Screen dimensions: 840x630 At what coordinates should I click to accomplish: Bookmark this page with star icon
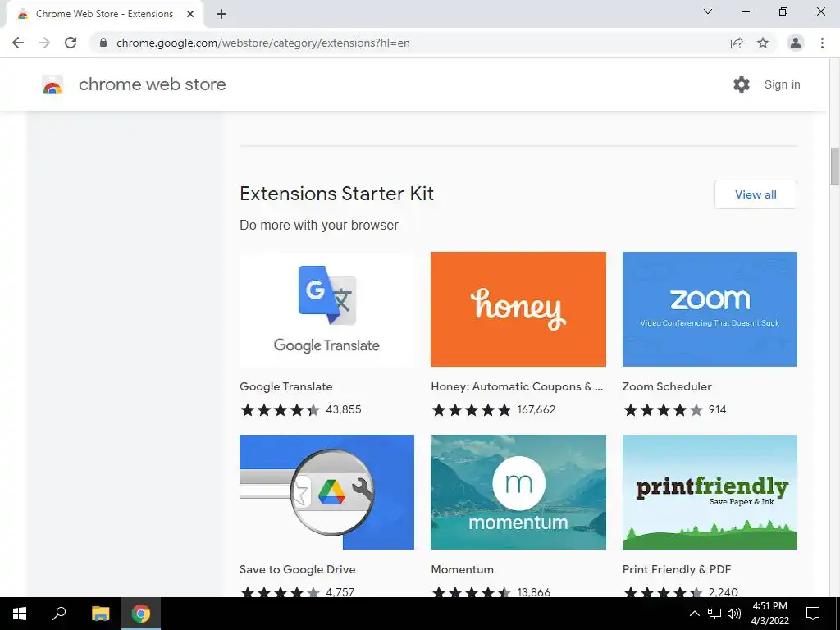point(763,43)
